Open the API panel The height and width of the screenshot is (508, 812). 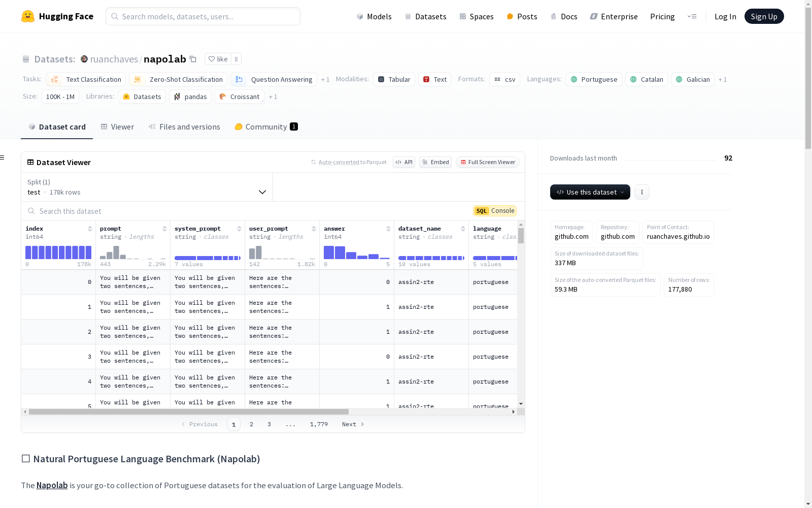click(404, 162)
